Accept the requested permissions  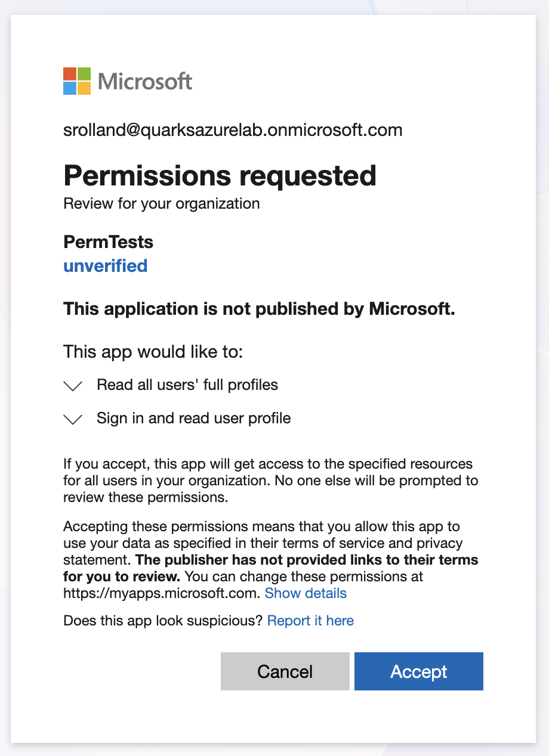[x=418, y=671]
